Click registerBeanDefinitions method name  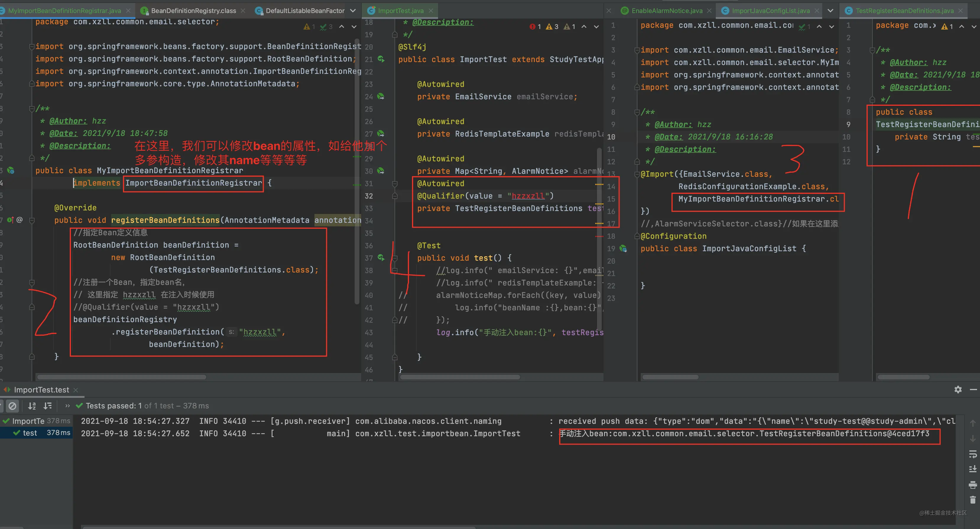[165, 220]
